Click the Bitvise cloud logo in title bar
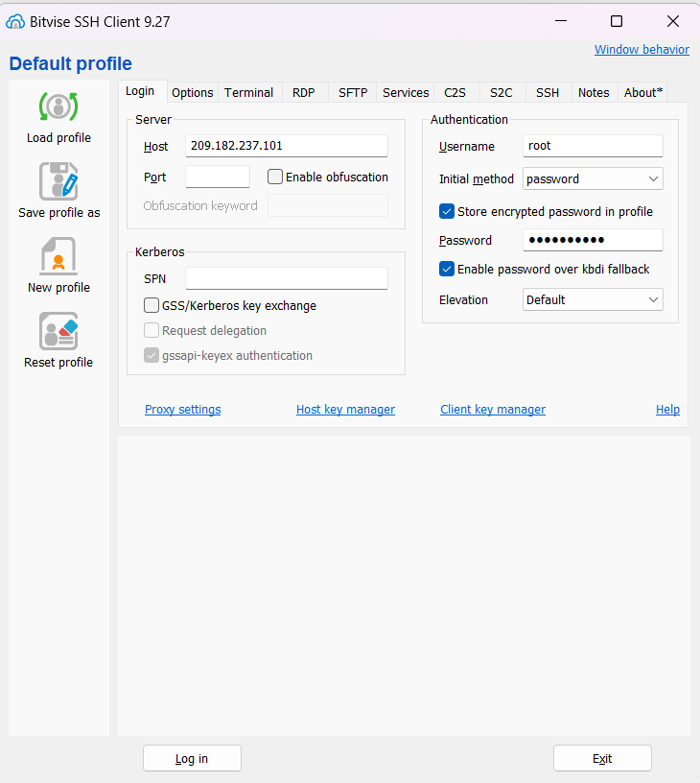The image size is (700, 783). tap(15, 21)
